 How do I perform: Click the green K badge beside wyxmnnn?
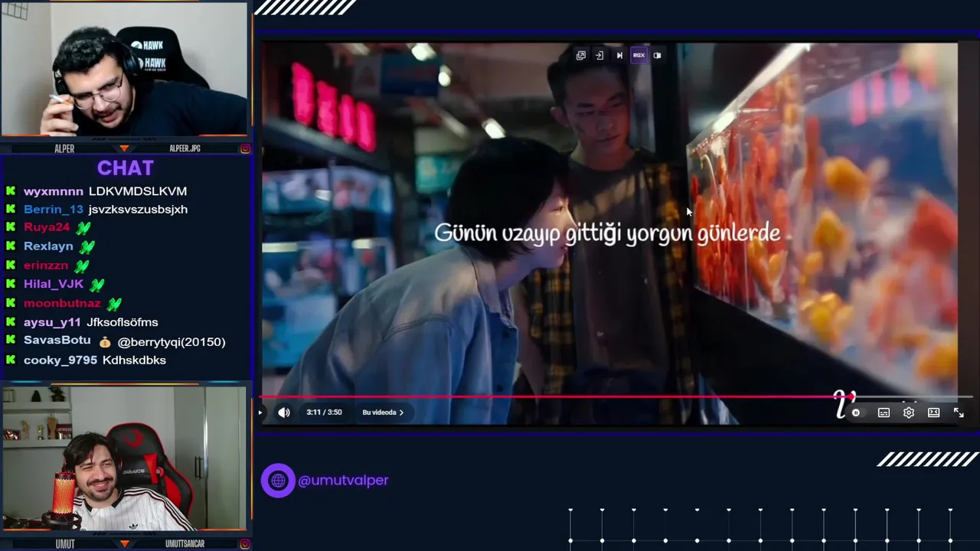point(11,191)
